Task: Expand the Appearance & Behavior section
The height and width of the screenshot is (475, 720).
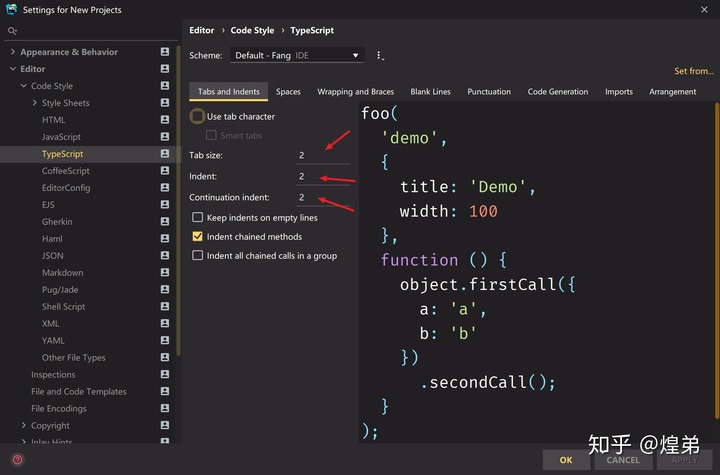Action: coord(12,52)
